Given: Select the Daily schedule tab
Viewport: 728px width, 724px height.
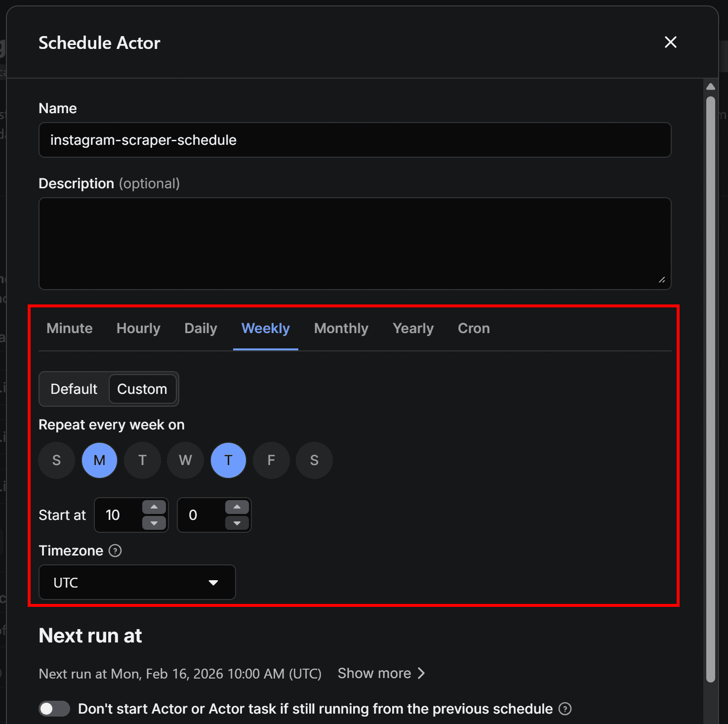Looking at the screenshot, I should point(200,328).
